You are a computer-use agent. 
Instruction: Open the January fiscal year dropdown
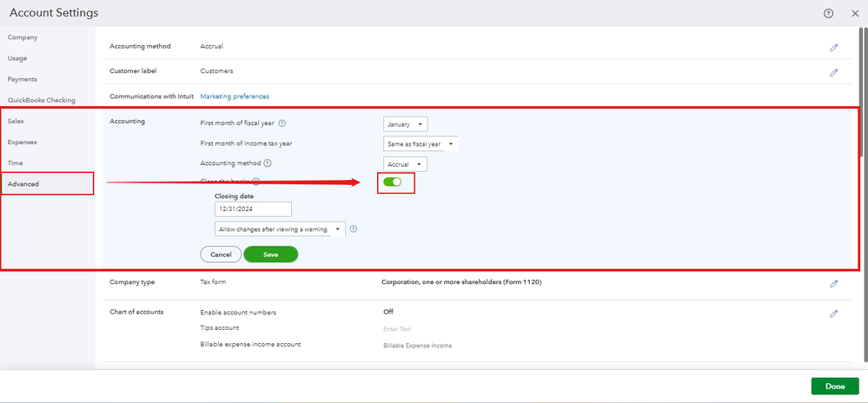tap(405, 124)
